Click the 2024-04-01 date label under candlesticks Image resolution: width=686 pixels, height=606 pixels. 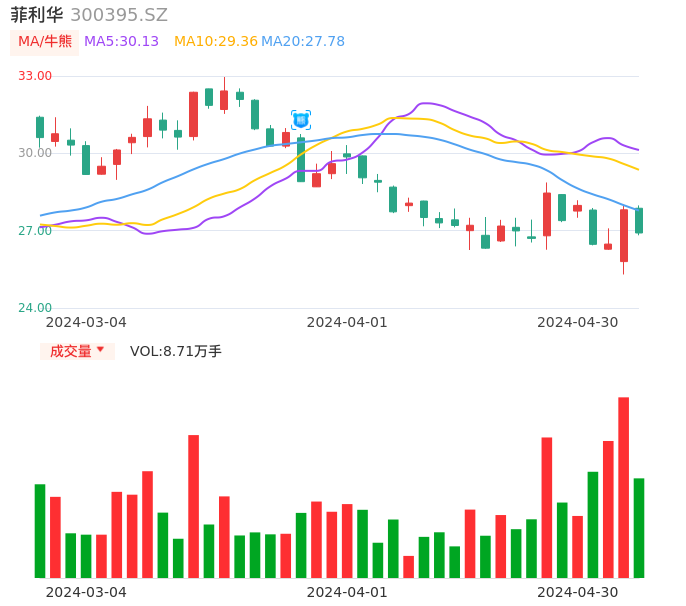point(346,322)
